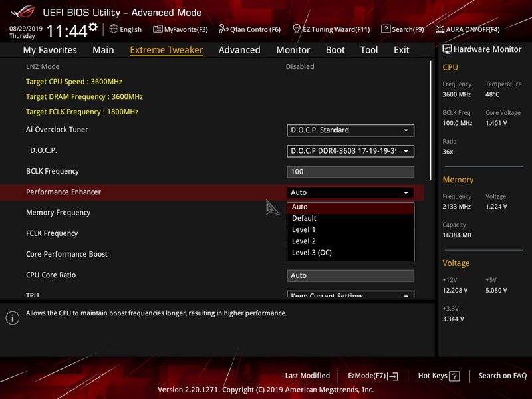Click the info icon beside help text
532x399 pixels.
13,318
